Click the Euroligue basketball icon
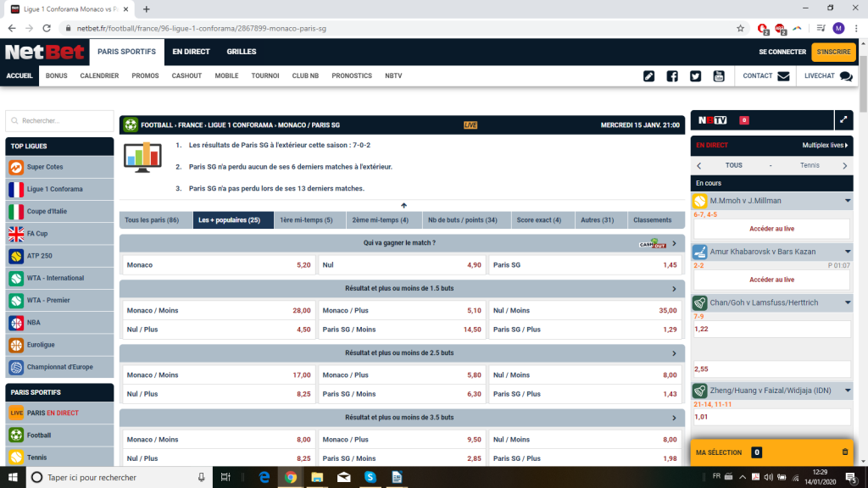The width and height of the screenshot is (868, 488). 16,345
